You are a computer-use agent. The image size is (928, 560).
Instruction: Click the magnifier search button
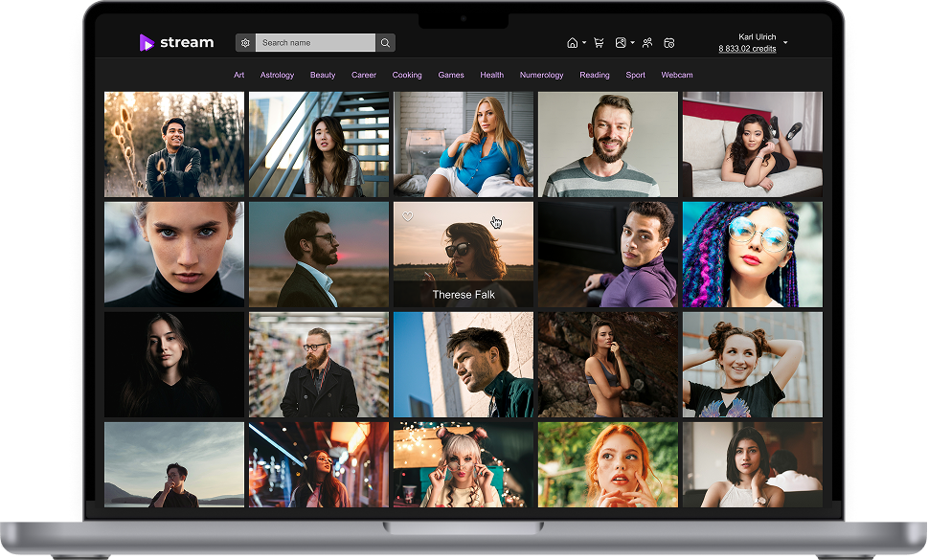[x=385, y=43]
